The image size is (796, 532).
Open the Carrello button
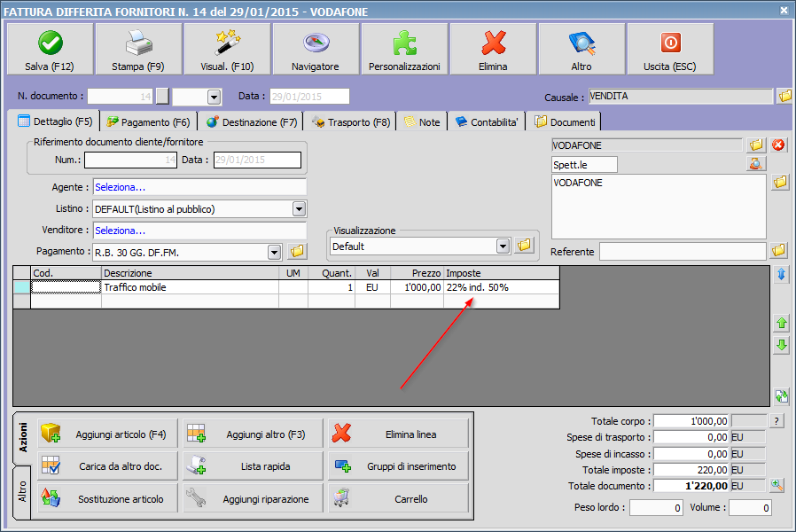point(398,498)
